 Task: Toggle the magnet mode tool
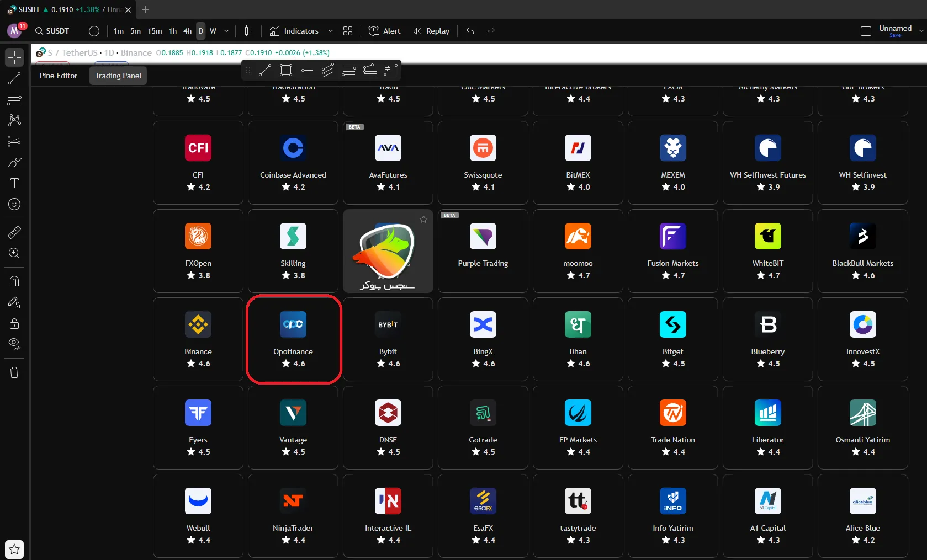(14, 281)
